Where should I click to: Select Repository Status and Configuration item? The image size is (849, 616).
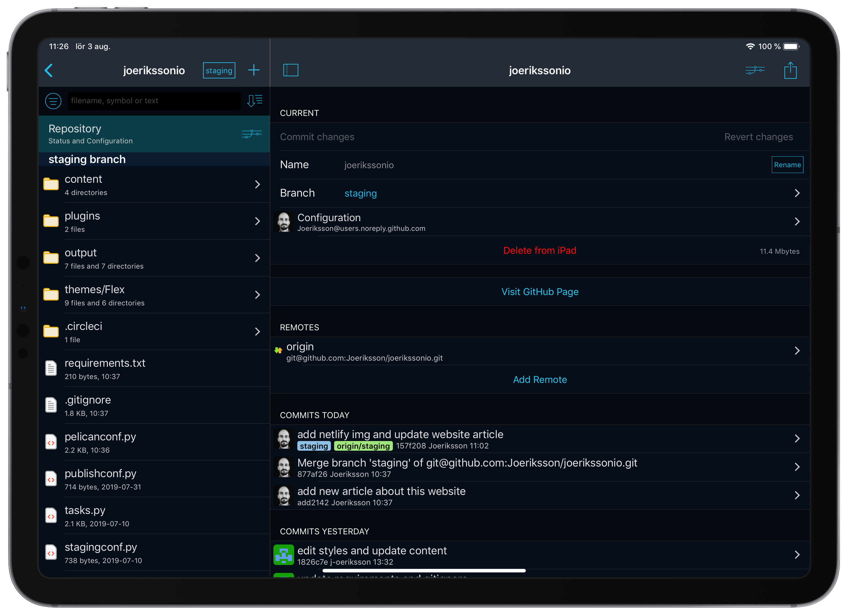(142, 134)
